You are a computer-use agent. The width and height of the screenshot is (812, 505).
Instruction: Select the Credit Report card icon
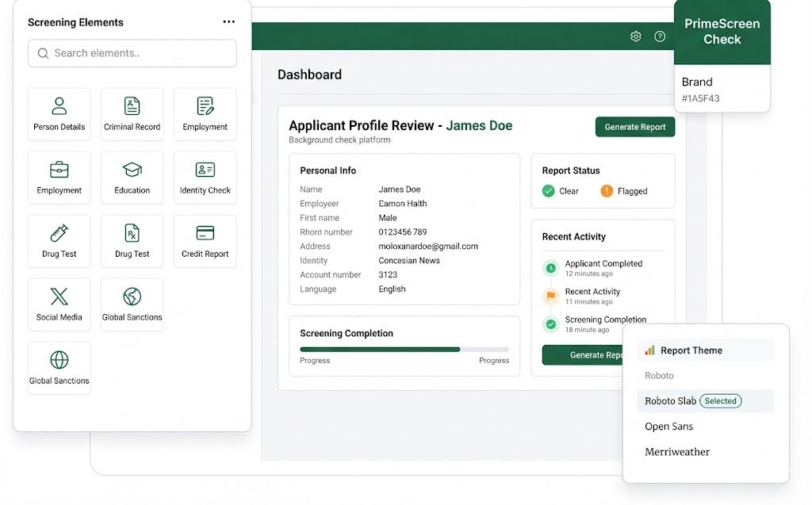(x=205, y=234)
